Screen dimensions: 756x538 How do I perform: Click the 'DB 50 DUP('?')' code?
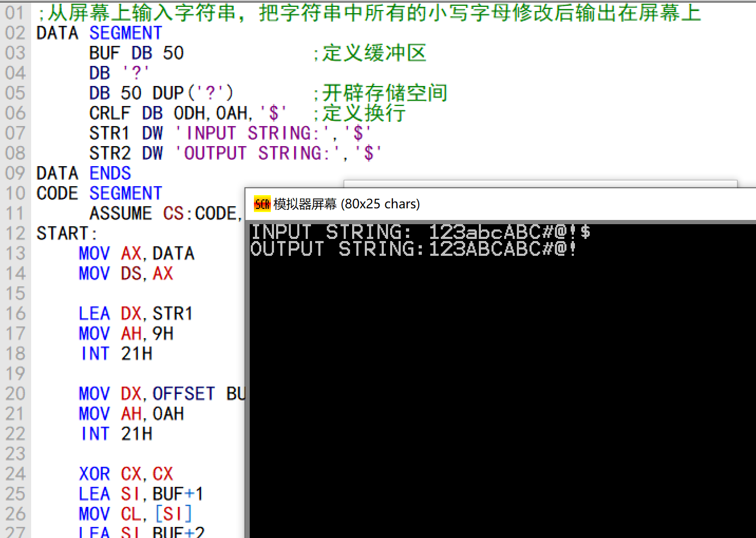point(161,93)
